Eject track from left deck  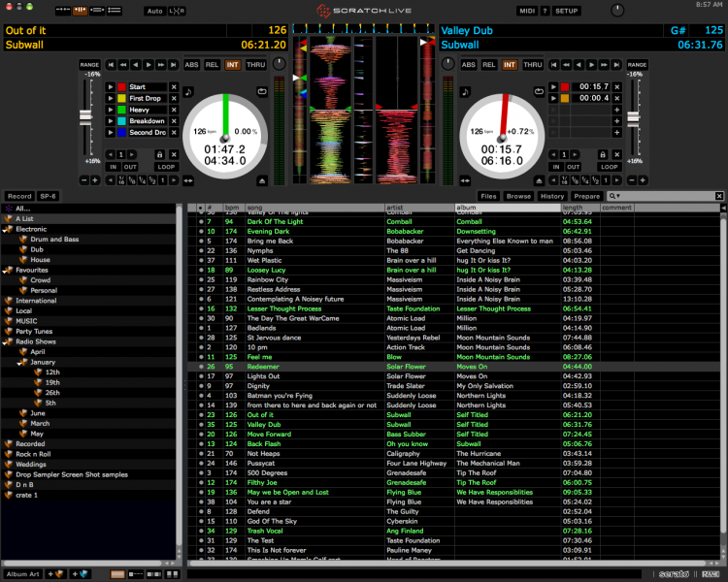pyautogui.click(x=262, y=181)
